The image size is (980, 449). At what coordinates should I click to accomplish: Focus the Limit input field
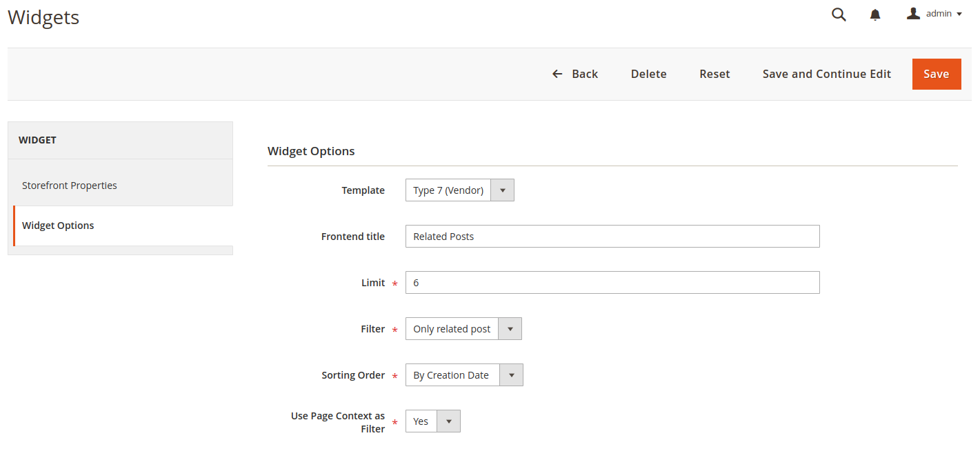612,282
